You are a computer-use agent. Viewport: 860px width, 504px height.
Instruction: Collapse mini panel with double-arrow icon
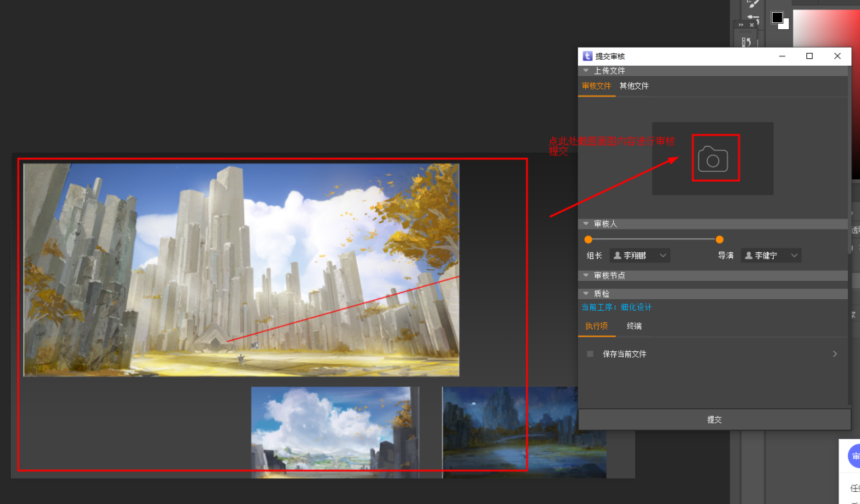tap(741, 25)
